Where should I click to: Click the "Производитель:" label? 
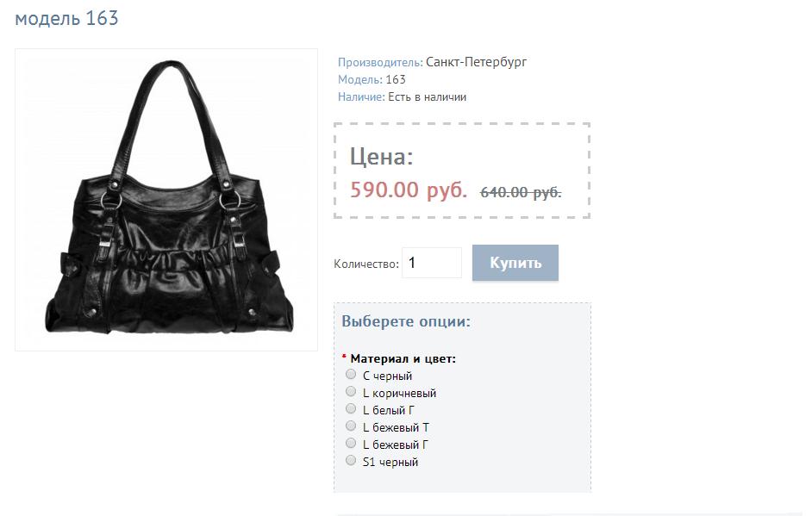381,62
